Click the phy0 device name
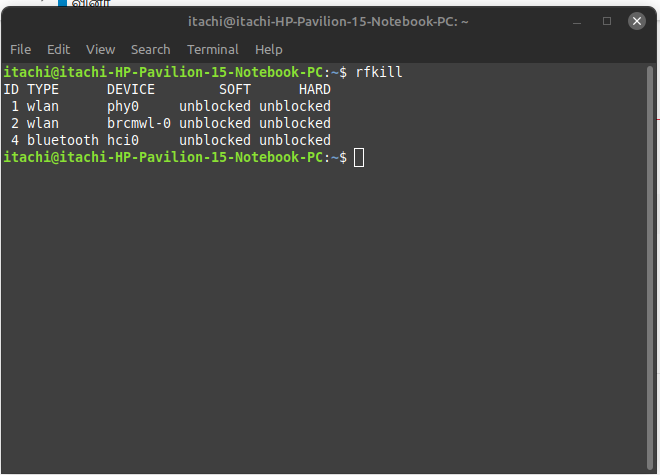The width and height of the screenshot is (660, 475). (x=123, y=106)
